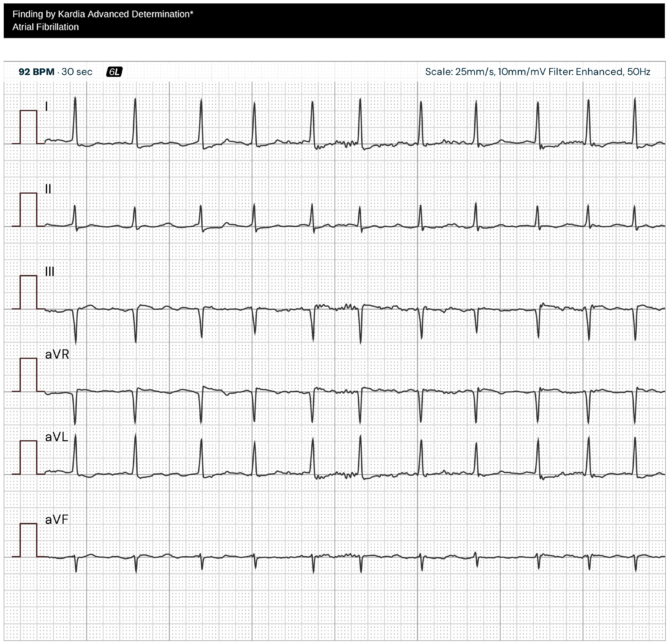Click the calibration pulse of lead aVF
The width and height of the screenshot is (669, 644).
28,540
